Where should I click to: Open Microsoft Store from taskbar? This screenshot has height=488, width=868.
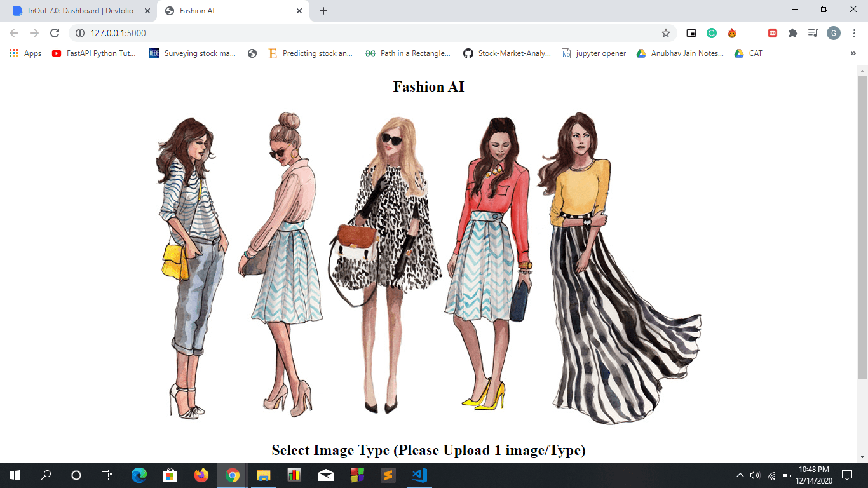point(170,475)
